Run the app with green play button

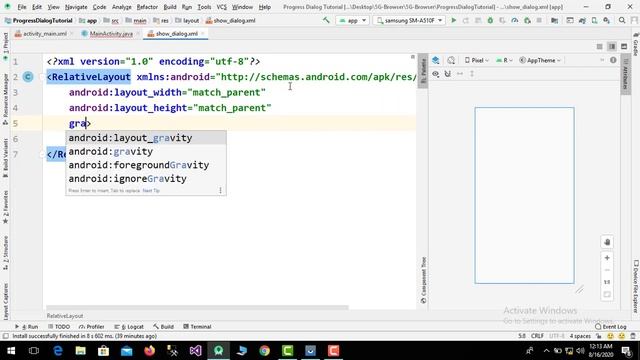(x=453, y=20)
